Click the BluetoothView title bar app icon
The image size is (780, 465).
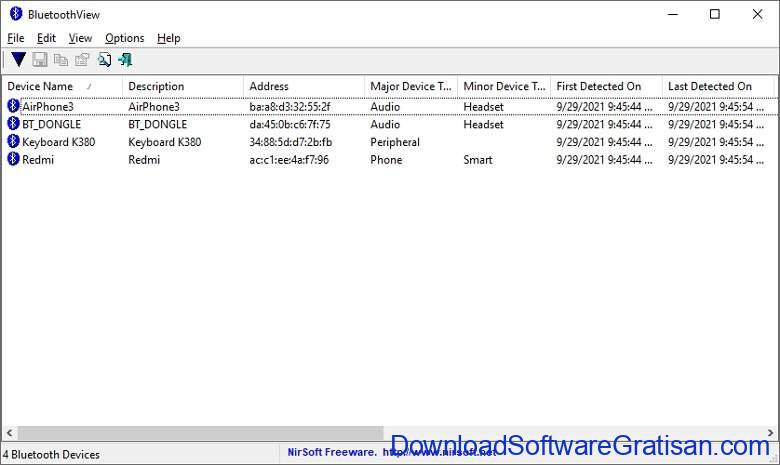coord(16,14)
